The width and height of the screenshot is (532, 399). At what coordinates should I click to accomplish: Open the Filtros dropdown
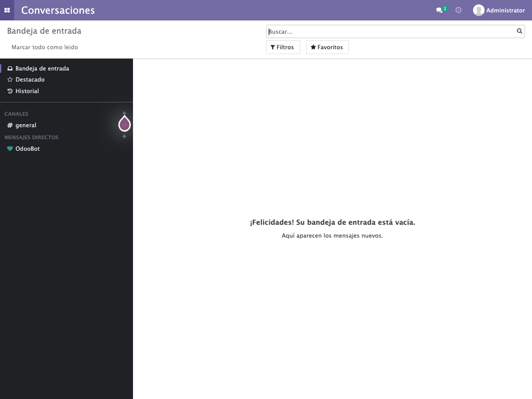coord(283,47)
